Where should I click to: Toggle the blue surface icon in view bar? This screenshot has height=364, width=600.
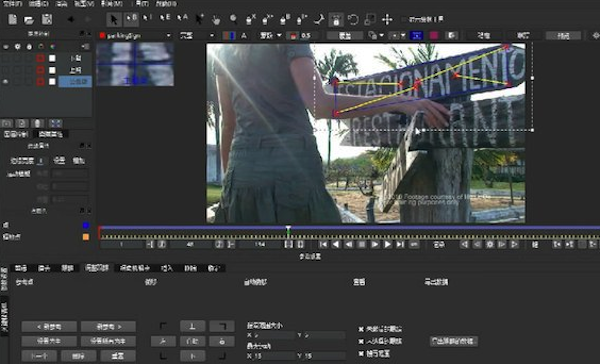point(416,36)
